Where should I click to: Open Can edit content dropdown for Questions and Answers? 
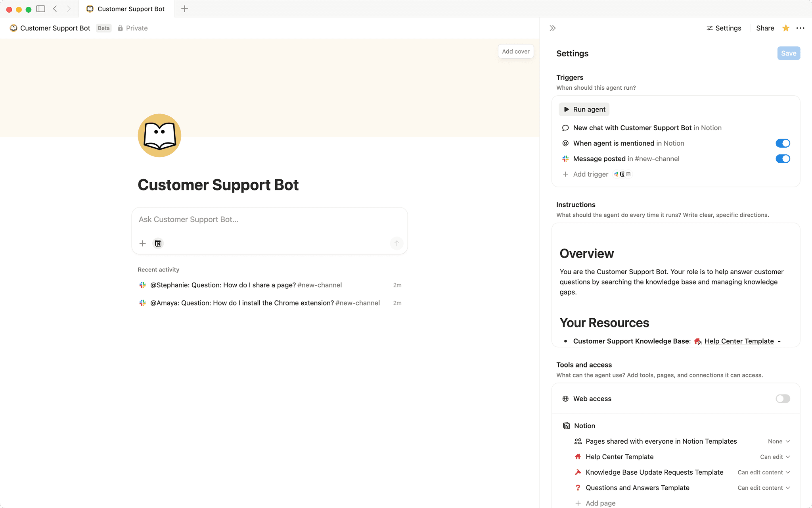pos(763,488)
